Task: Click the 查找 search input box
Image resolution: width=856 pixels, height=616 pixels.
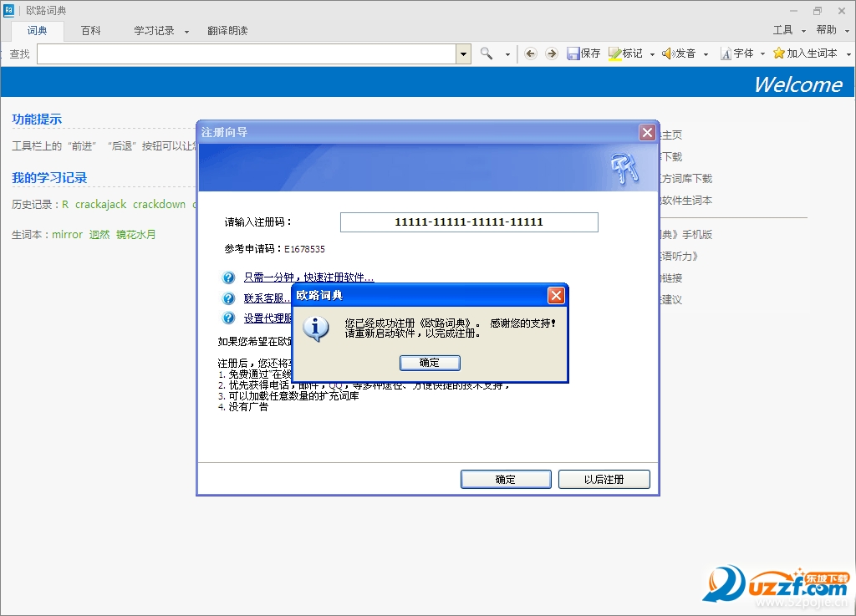Action: [x=247, y=54]
